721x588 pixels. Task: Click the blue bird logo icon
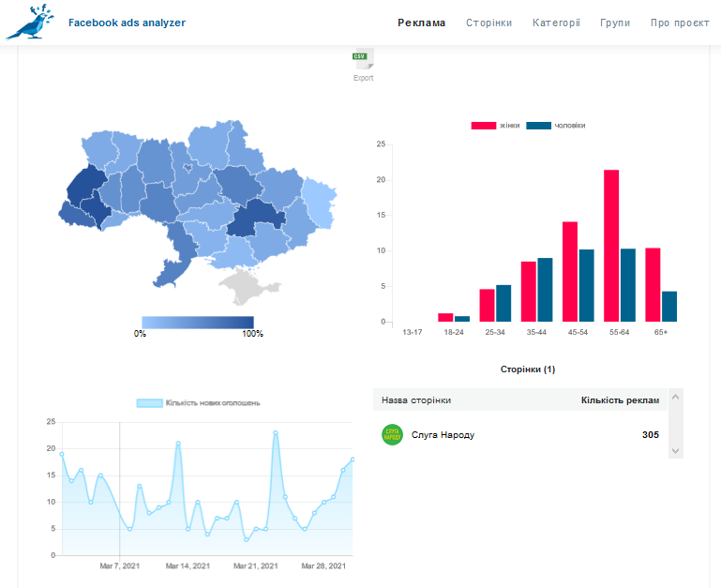pos(29,23)
